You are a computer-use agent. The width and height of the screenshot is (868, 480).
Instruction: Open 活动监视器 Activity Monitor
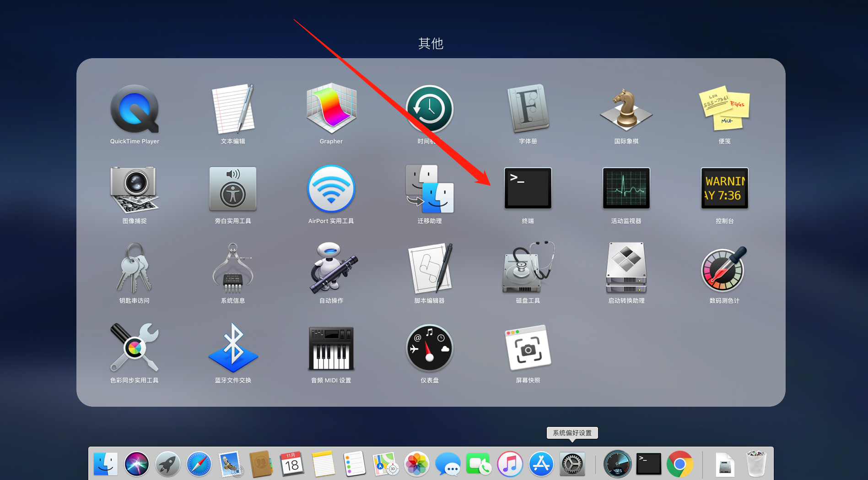[x=626, y=188]
